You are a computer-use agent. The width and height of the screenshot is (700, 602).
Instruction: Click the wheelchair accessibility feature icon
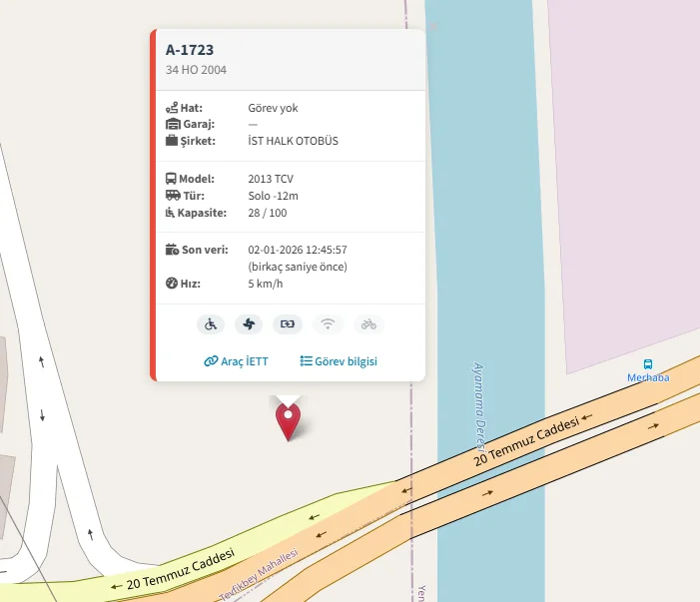(x=211, y=324)
